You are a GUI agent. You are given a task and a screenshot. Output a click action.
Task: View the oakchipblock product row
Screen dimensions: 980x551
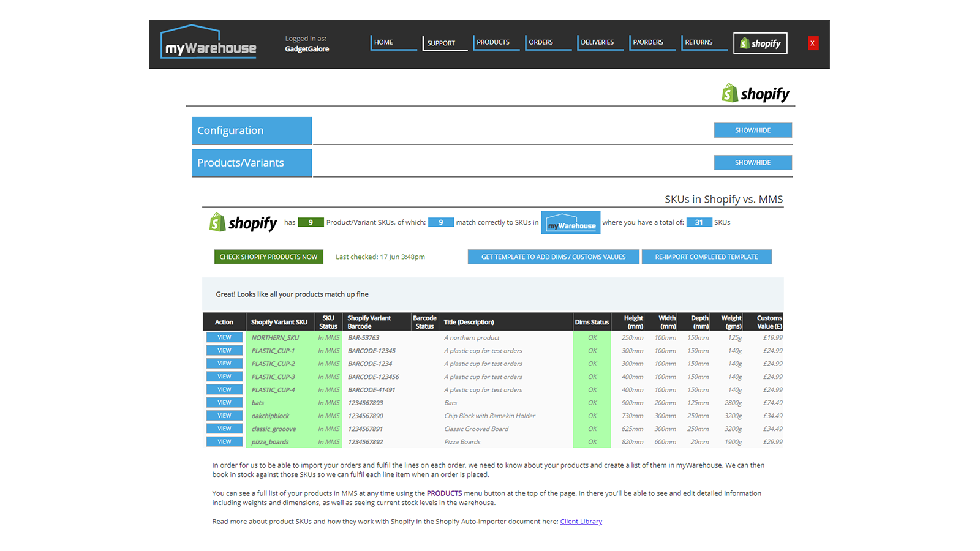coord(224,416)
